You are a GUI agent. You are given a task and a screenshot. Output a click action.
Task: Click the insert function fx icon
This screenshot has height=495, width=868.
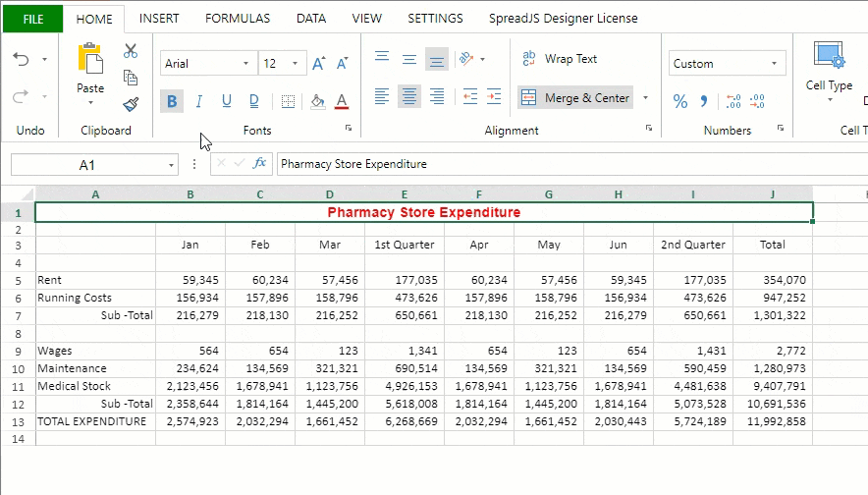coord(259,163)
